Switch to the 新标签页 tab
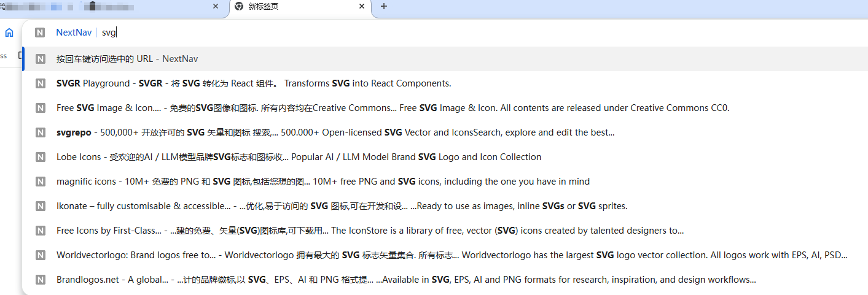The width and height of the screenshot is (868, 295). [x=300, y=7]
